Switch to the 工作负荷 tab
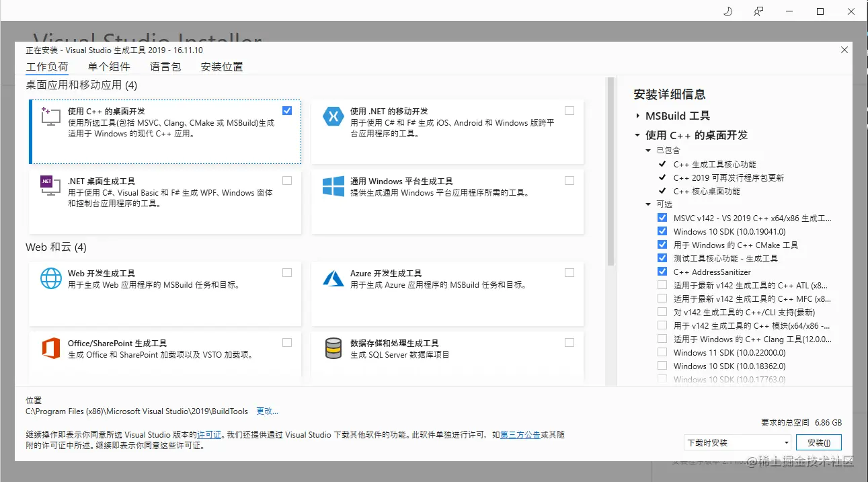The width and height of the screenshot is (868, 482). click(47, 67)
